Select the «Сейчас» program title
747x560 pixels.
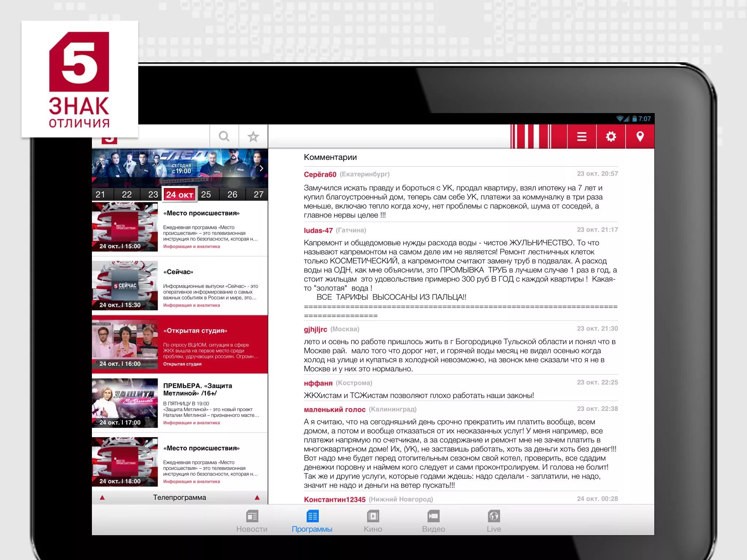[x=178, y=272]
